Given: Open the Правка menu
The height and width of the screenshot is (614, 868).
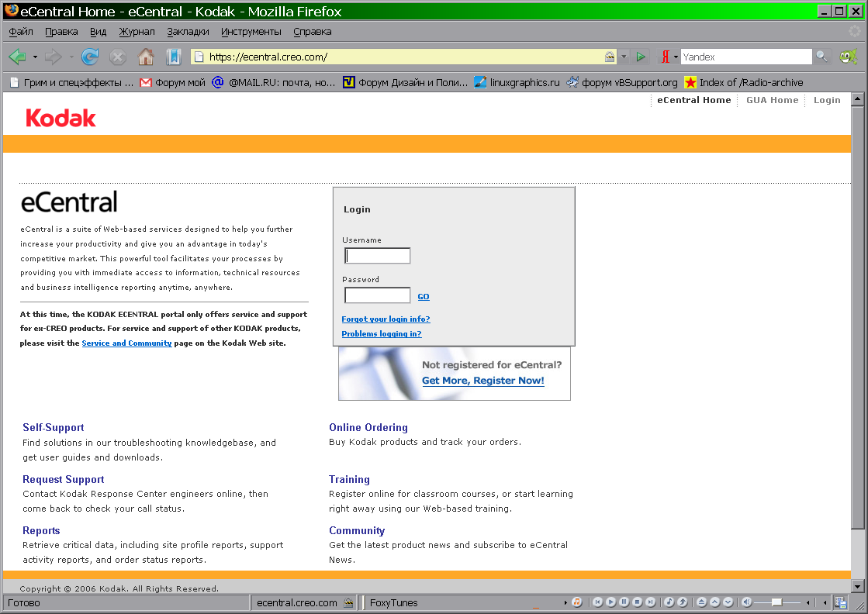Looking at the screenshot, I should [61, 32].
